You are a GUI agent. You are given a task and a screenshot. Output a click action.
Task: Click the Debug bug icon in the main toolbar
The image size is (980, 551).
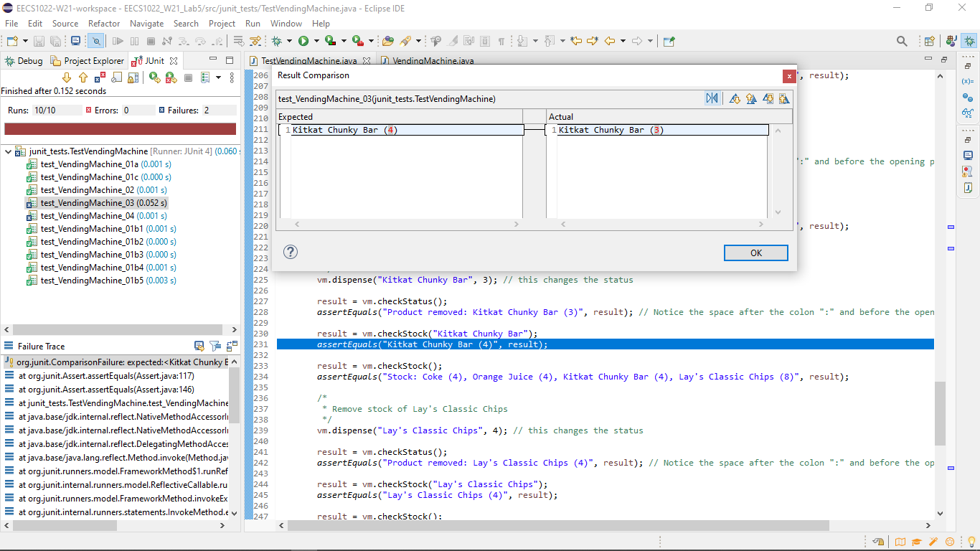coord(277,42)
